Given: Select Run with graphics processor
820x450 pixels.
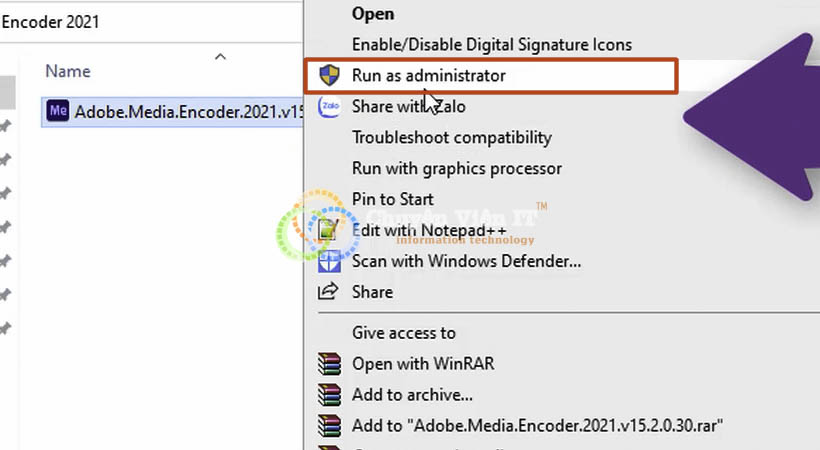Looking at the screenshot, I should point(457,168).
